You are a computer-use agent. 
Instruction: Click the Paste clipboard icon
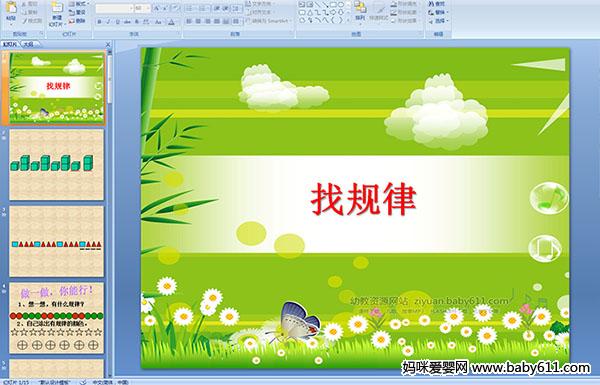pos(11,7)
